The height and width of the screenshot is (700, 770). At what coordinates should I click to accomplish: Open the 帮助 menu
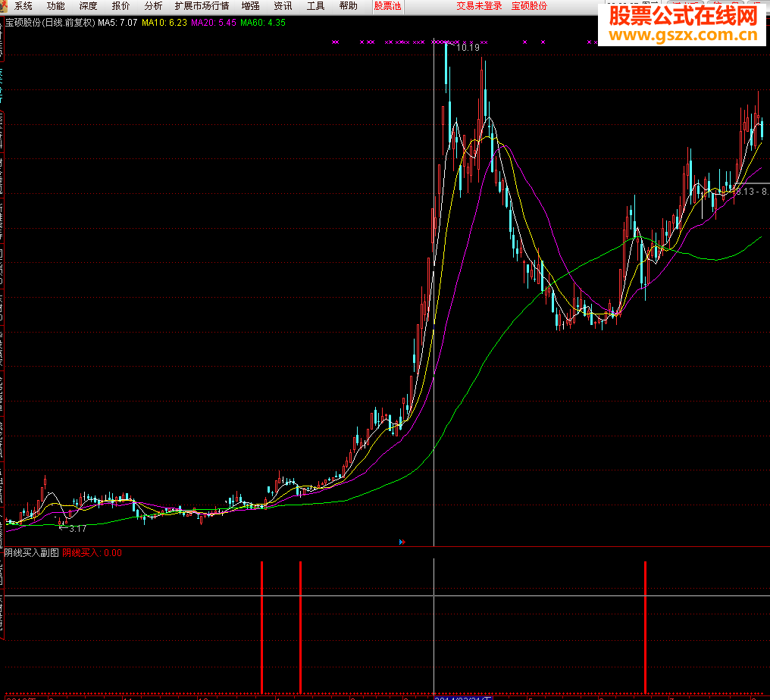click(348, 6)
